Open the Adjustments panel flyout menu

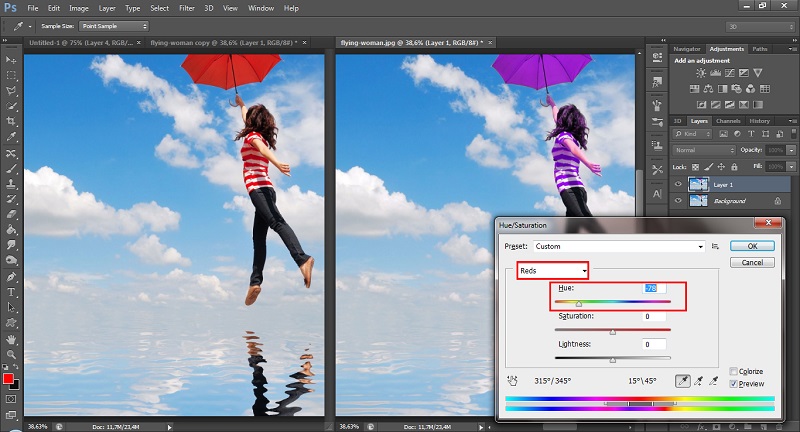point(792,49)
